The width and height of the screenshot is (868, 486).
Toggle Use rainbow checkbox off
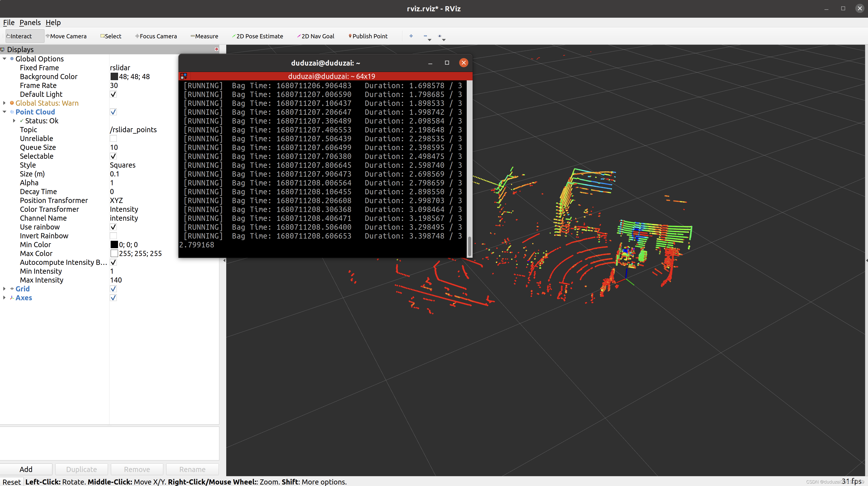pyautogui.click(x=113, y=227)
